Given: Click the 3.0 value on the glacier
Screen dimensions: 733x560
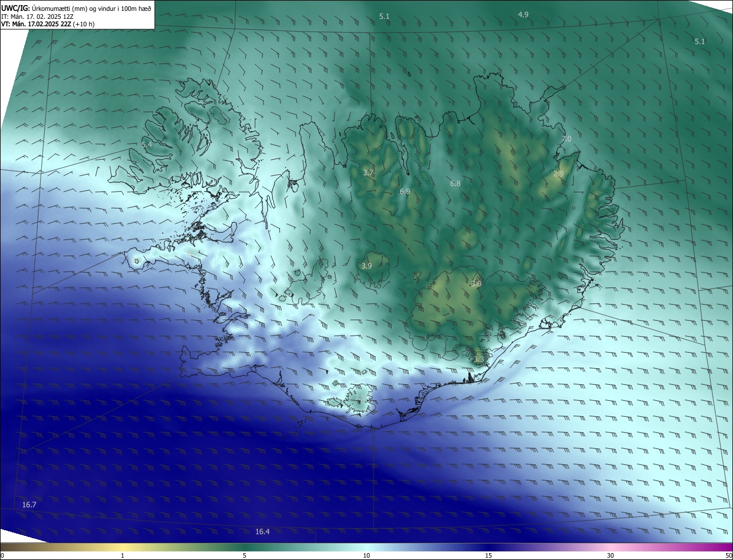Looking at the screenshot, I should (x=476, y=283).
